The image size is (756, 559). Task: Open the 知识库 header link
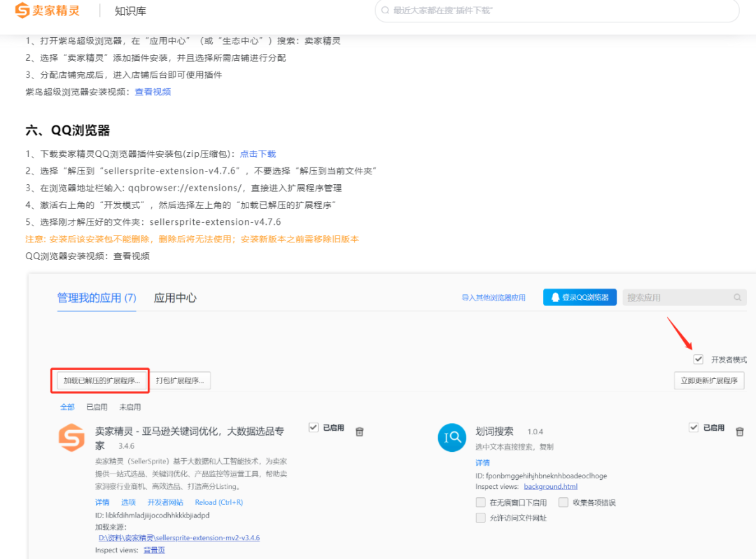click(130, 11)
